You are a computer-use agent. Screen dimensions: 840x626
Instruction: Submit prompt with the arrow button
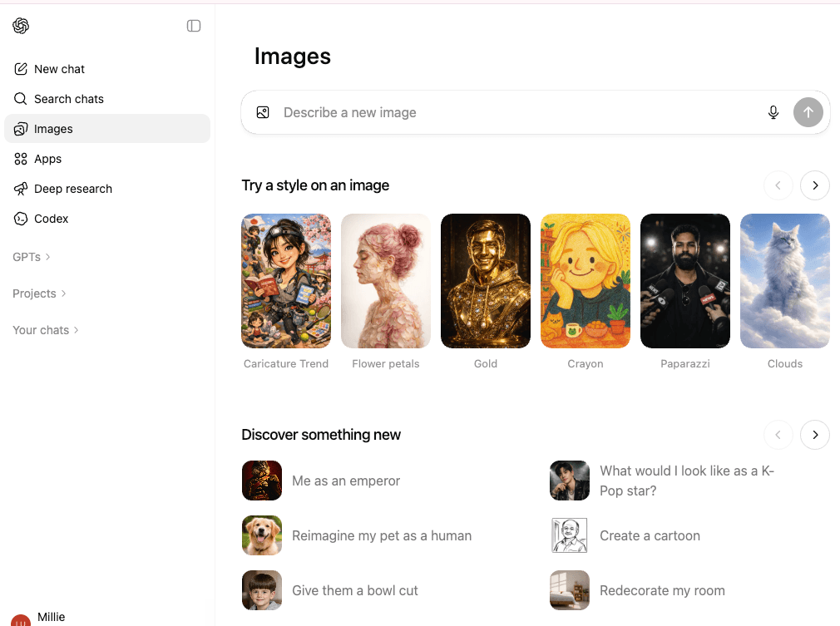click(808, 111)
